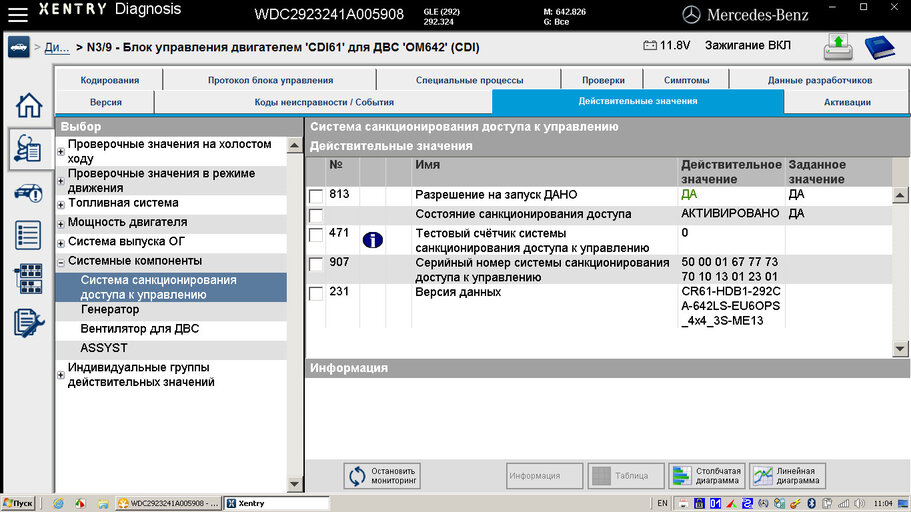Image resolution: width=911 pixels, height=512 pixels.
Task: Click the vehicle icon in the breadcrumb bar
Action: tap(19, 47)
